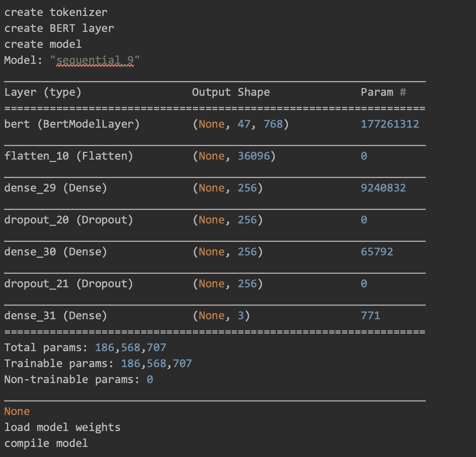Click the "dense_29 (Dense)" layer name

56,188
